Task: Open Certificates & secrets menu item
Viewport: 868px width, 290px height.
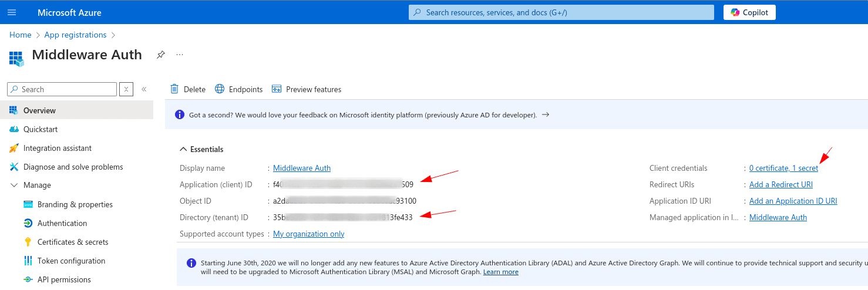Action: point(73,242)
